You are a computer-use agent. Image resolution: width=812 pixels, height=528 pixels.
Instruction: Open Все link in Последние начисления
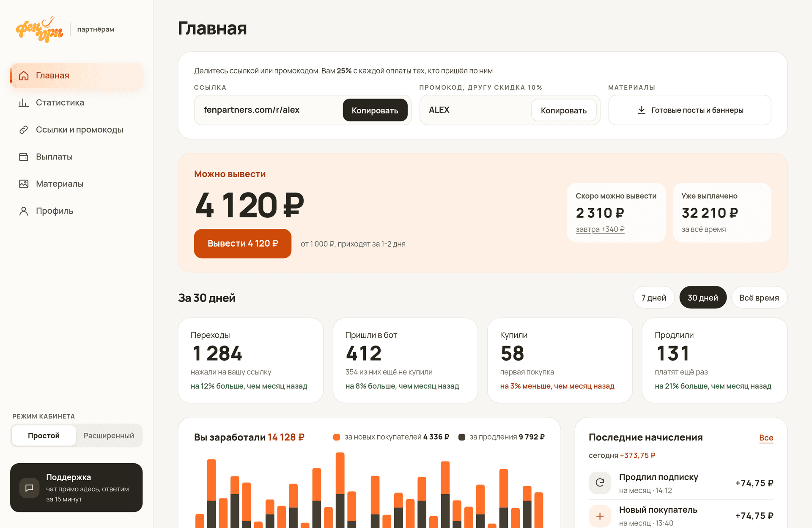tap(766, 438)
